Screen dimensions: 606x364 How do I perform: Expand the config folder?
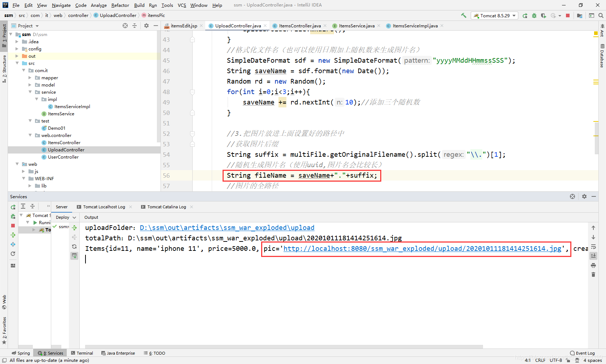pos(17,49)
